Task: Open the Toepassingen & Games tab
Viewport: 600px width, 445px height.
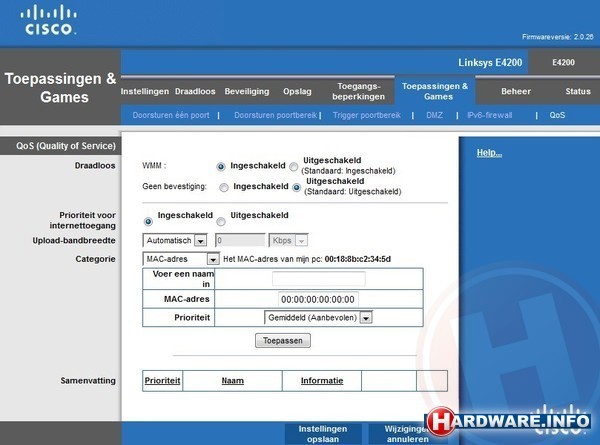Action: pos(435,91)
